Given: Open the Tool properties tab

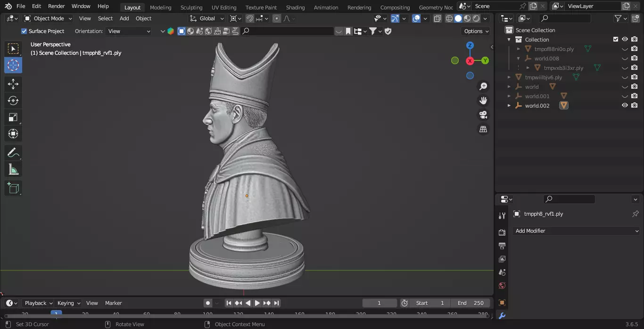Looking at the screenshot, I should (502, 216).
